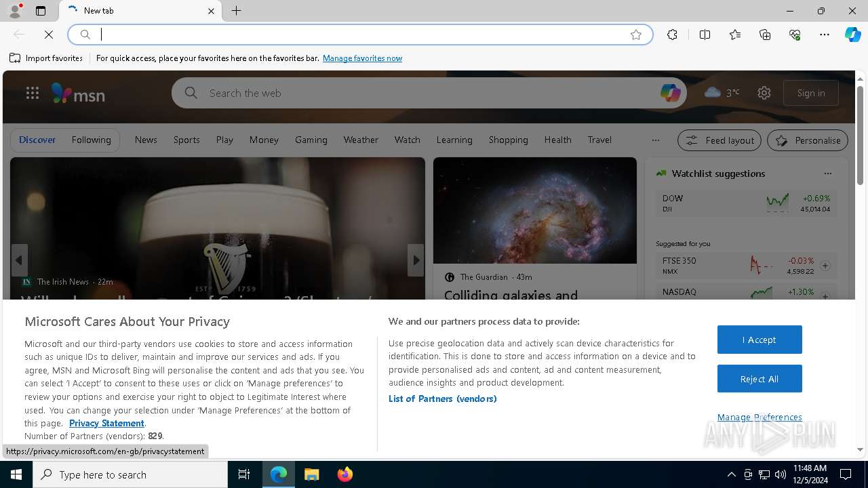Open the tab actions menu icon
The image size is (868, 488).
(41, 11)
